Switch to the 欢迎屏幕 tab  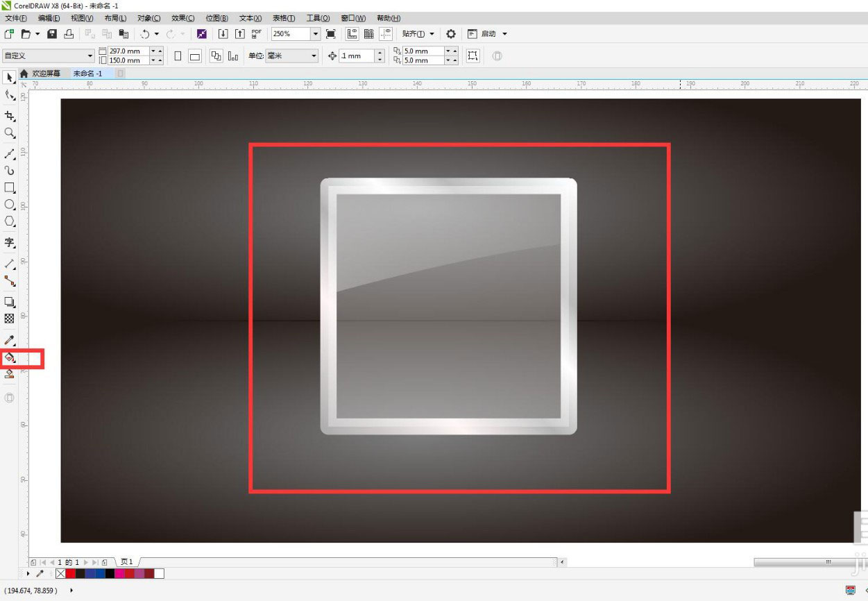pos(46,74)
